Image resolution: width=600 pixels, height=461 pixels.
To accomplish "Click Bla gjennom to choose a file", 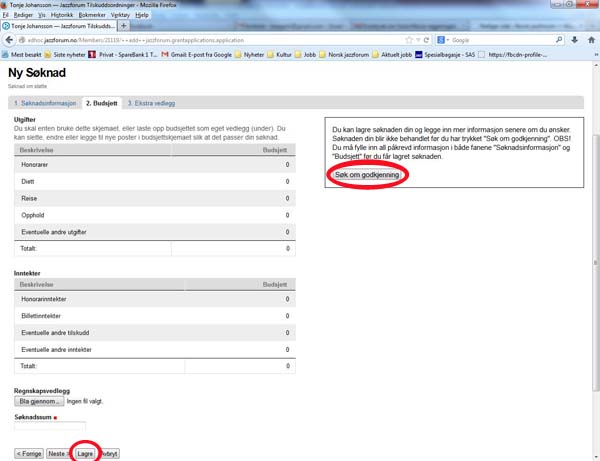I will 39,401.
